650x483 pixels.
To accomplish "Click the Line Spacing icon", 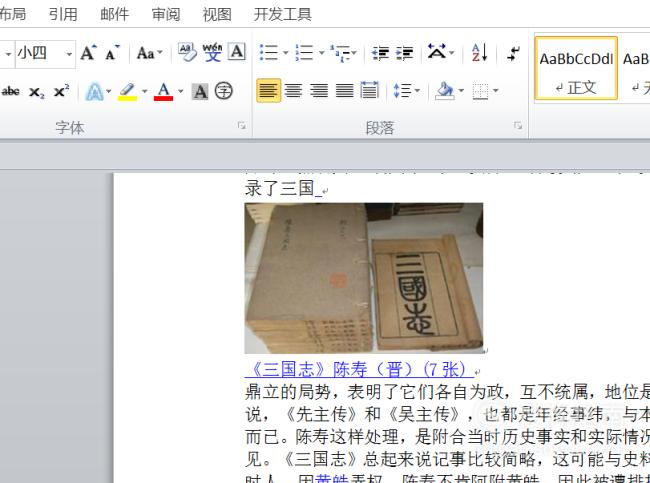I will [x=402, y=90].
